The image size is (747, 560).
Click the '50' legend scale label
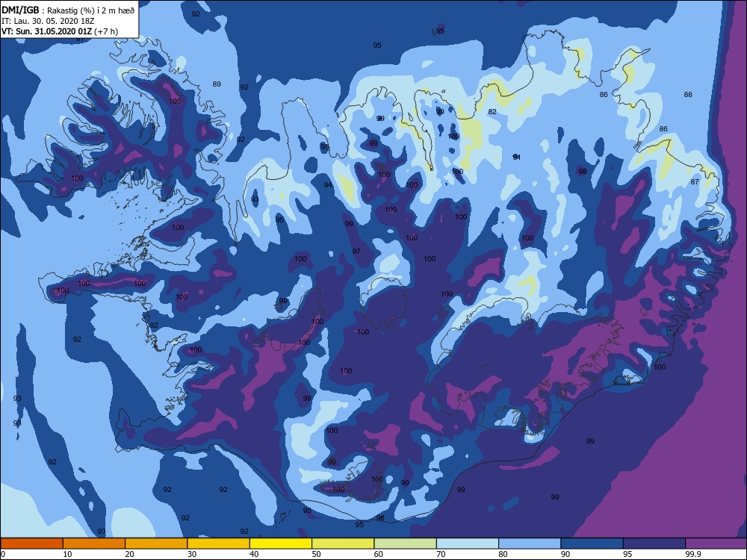coord(316,554)
